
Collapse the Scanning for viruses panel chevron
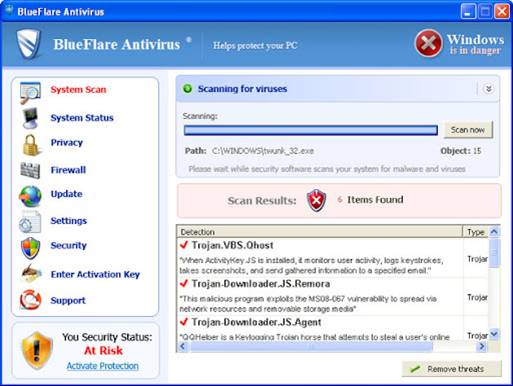[488, 89]
